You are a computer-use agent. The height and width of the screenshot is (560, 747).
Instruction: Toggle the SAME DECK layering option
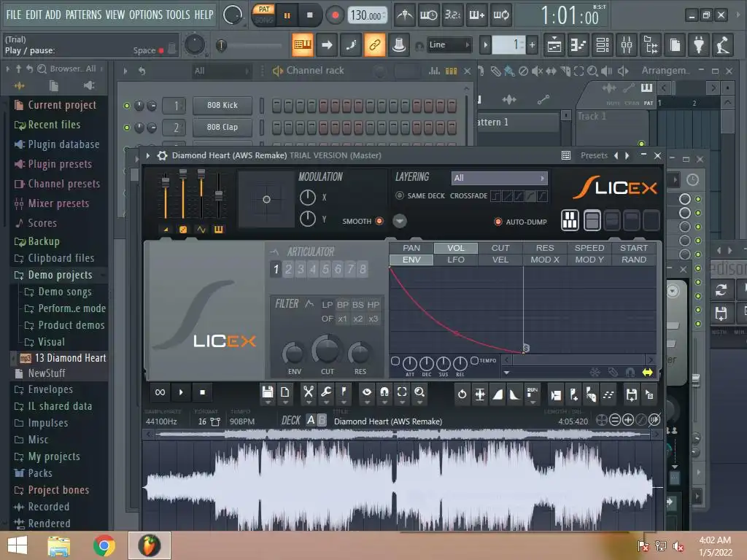point(399,195)
